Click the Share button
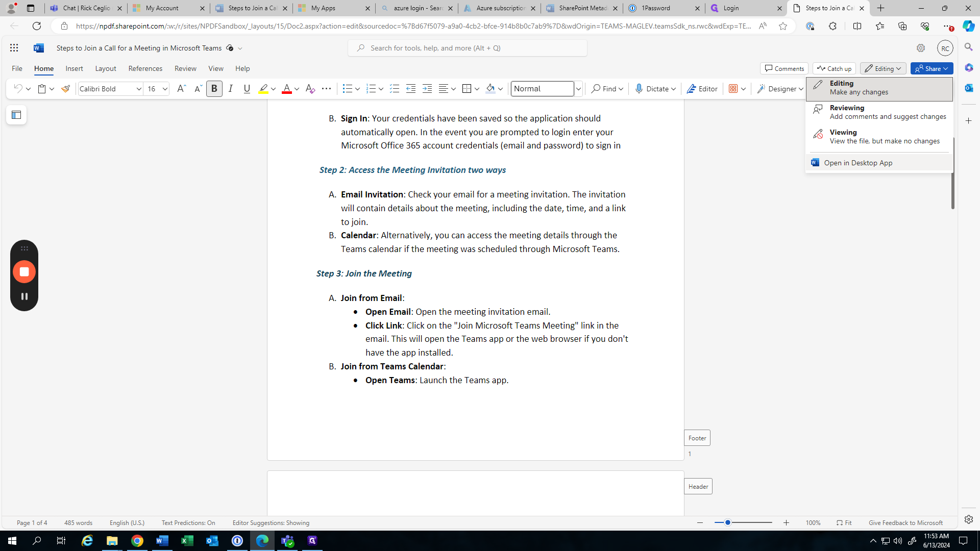 point(932,68)
